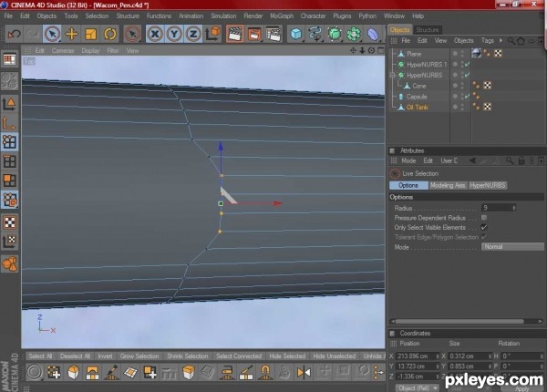Select the Rotate tool icon

coord(110,34)
